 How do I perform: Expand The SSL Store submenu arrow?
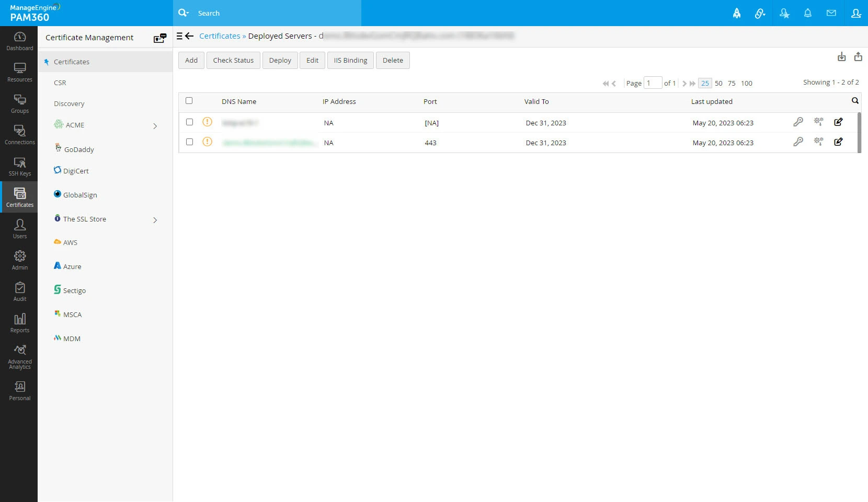(155, 220)
